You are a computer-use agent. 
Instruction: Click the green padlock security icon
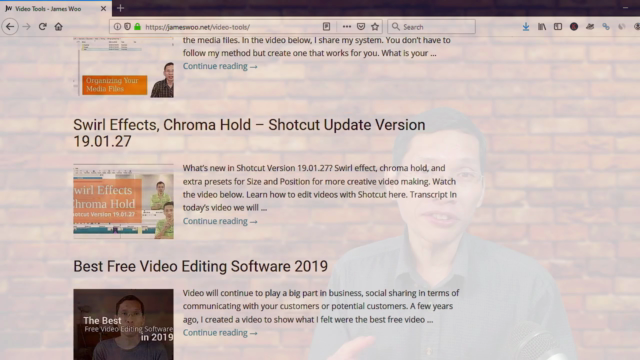pyautogui.click(x=138, y=27)
